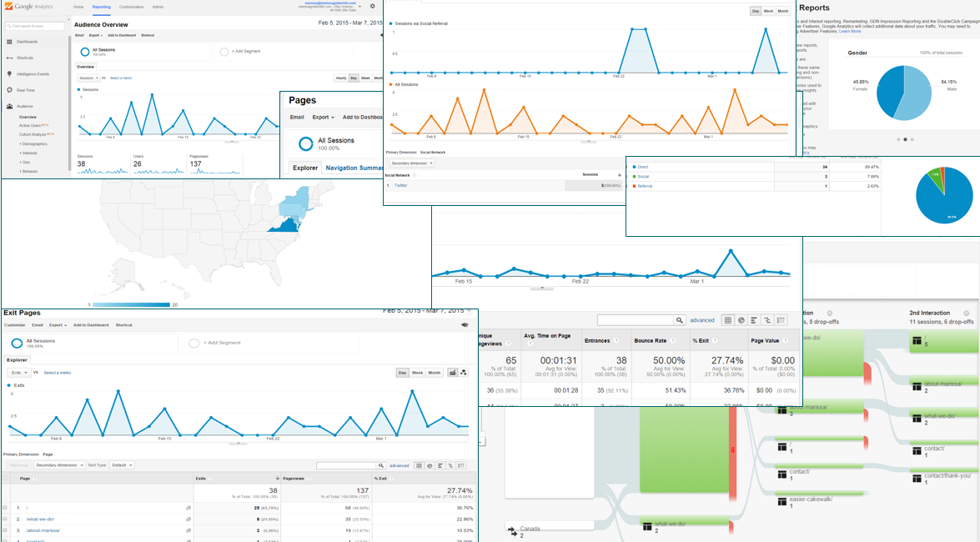Choose pie chart view icon in Exit Pages
The image size is (980, 542).
point(430,466)
